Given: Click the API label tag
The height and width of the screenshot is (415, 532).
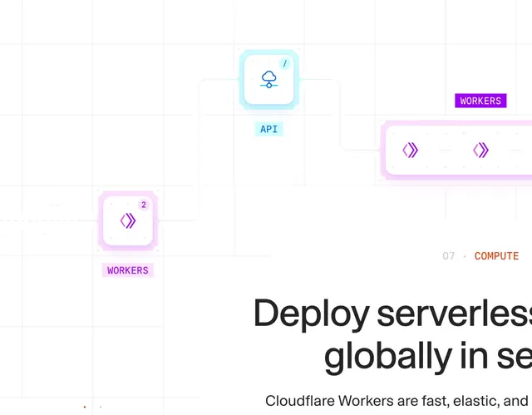Looking at the screenshot, I should (x=269, y=129).
